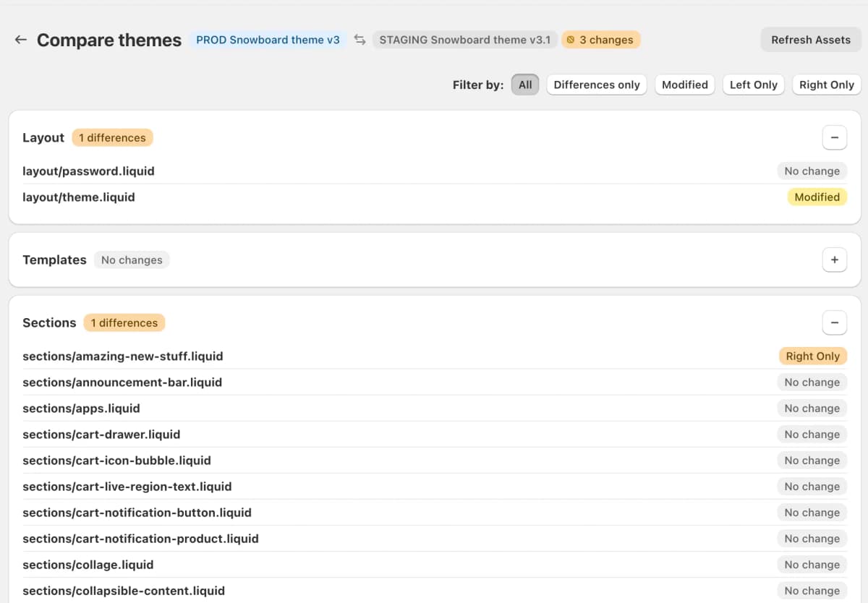
Task: Open the PROD Snowboard theme v3 label
Action: coord(268,40)
